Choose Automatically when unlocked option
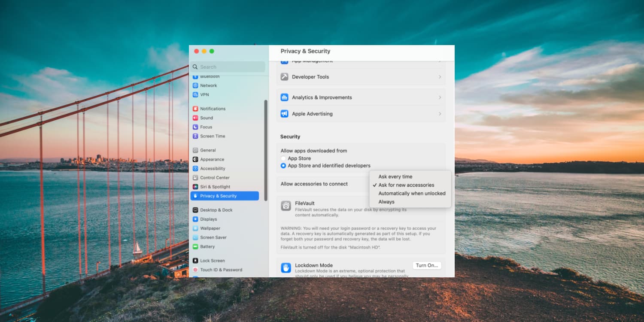 [x=412, y=193]
